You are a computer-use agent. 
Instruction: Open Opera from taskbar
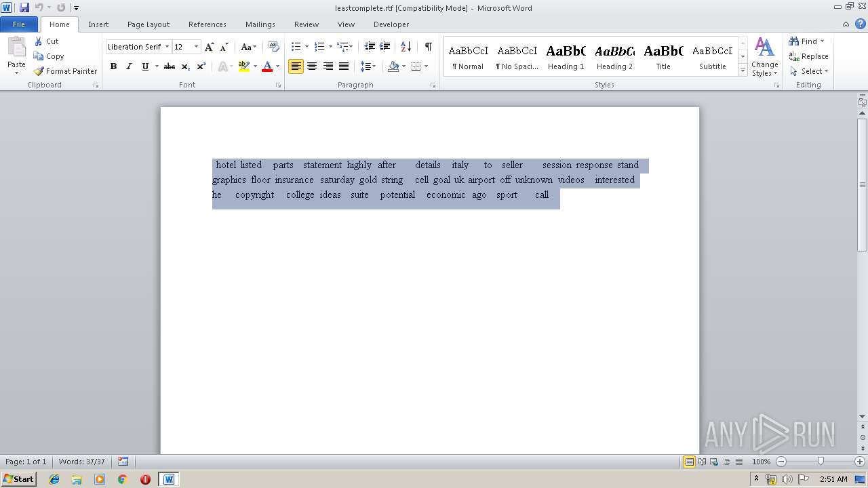pyautogui.click(x=145, y=479)
